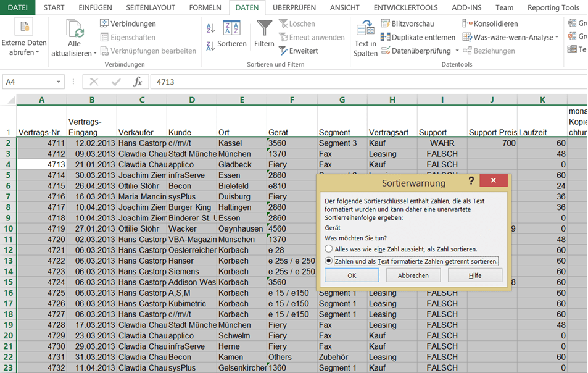Switch to the START tab
Screen dimensions: 588x373
[54, 7]
